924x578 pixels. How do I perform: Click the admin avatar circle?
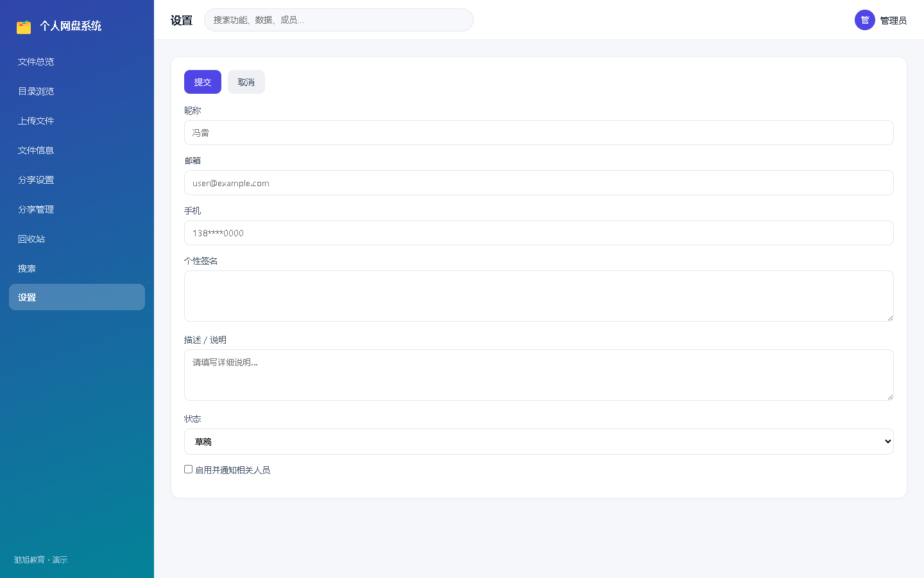point(865,20)
